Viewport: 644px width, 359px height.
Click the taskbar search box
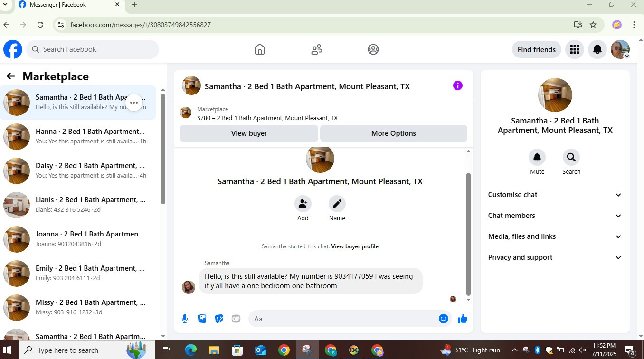[x=87, y=350]
